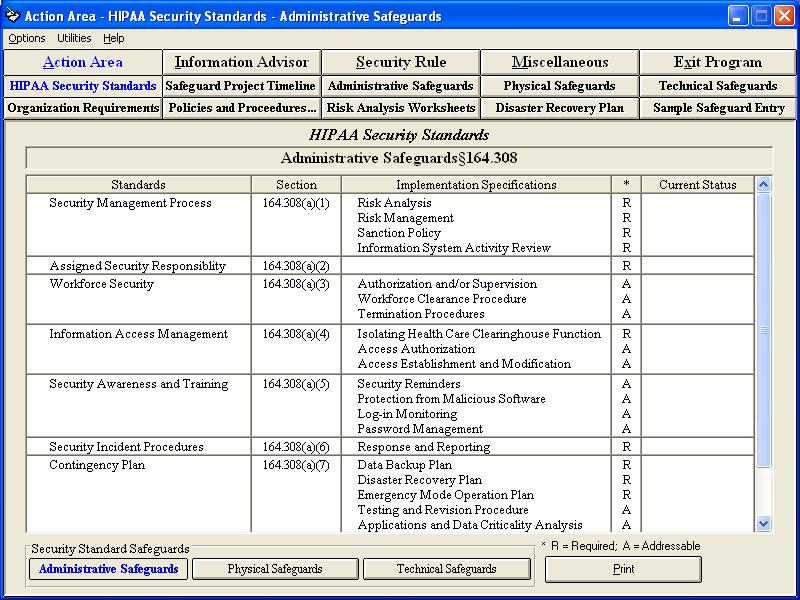Select the Security Management Process standard
Viewport: 800px width, 600px height.
[130, 203]
